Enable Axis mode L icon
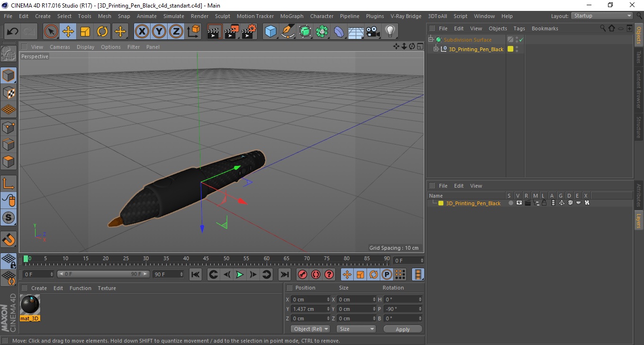The height and width of the screenshot is (345, 644). coord(9,183)
